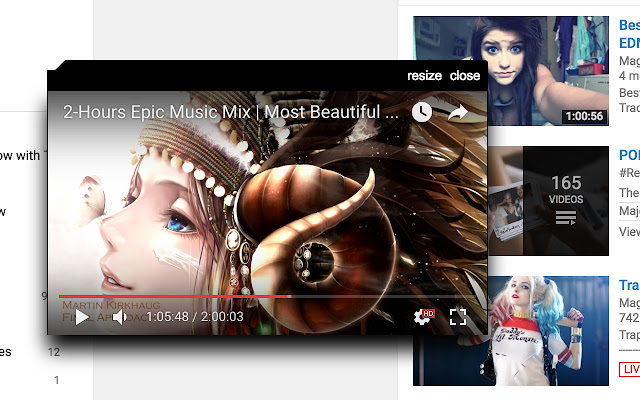The width and height of the screenshot is (640, 400).
Task: Enter fullscreen mode in the player
Action: coord(458,317)
